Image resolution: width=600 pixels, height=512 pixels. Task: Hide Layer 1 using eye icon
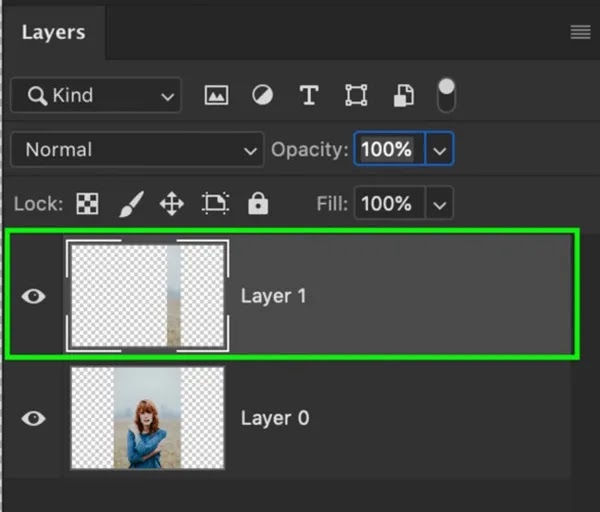click(x=34, y=296)
